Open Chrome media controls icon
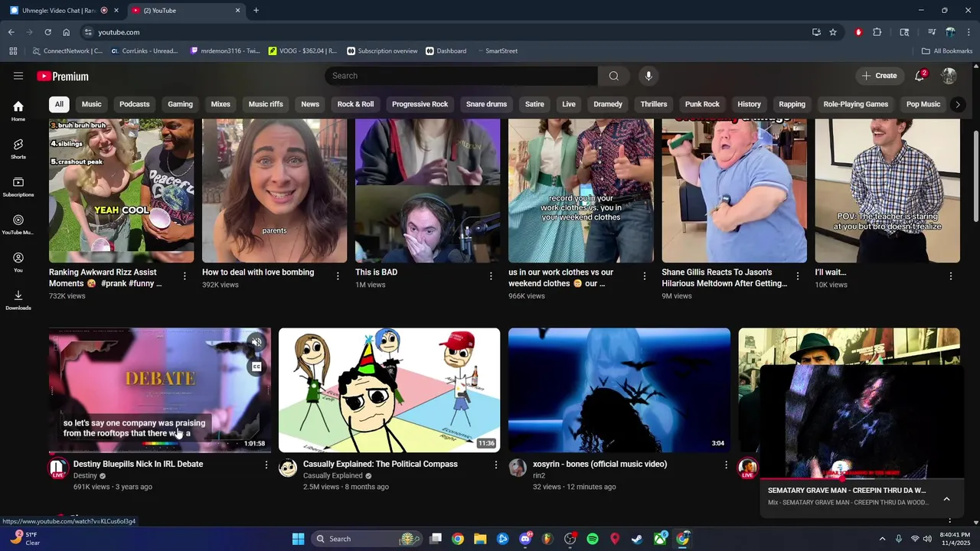 click(932, 32)
